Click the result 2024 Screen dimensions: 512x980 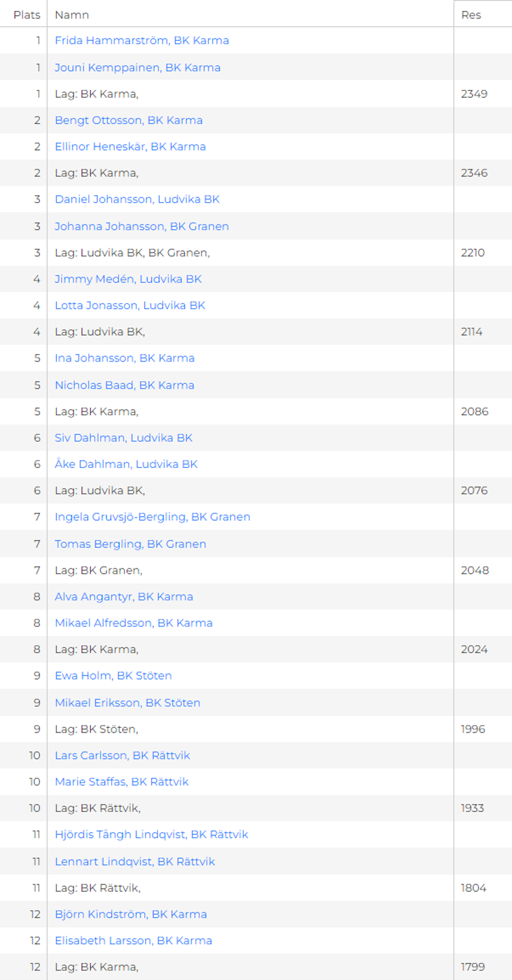(474, 649)
